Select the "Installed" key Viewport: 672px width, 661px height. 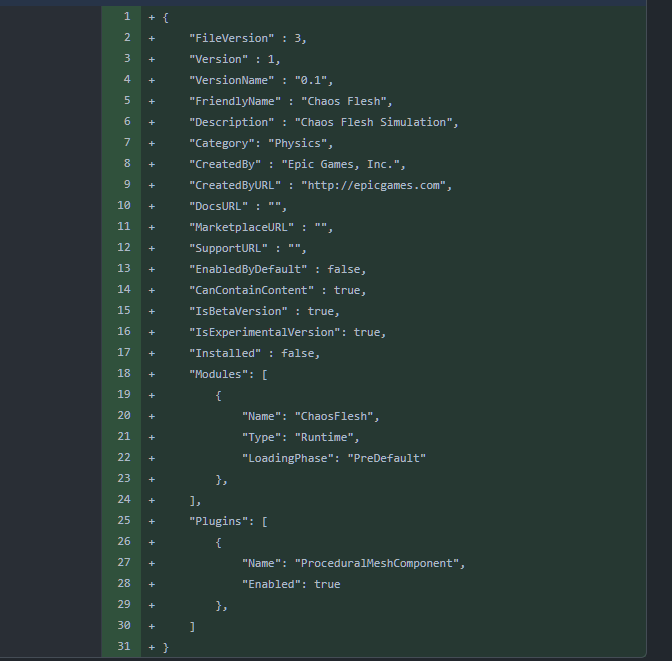(225, 353)
